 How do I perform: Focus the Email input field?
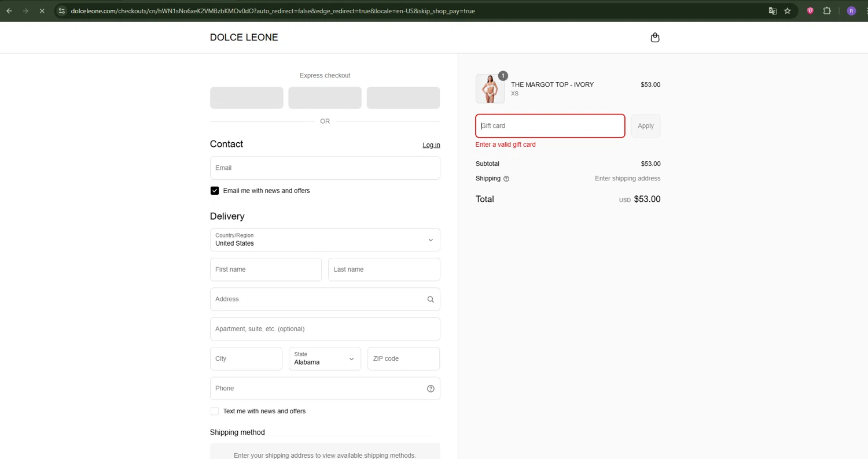click(325, 168)
